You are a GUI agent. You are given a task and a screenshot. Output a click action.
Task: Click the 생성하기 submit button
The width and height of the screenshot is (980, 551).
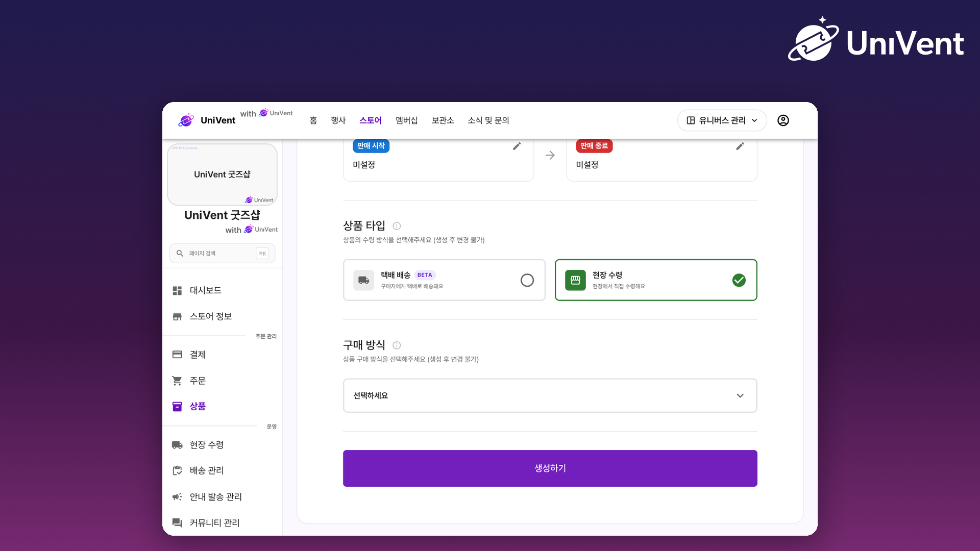tap(550, 468)
